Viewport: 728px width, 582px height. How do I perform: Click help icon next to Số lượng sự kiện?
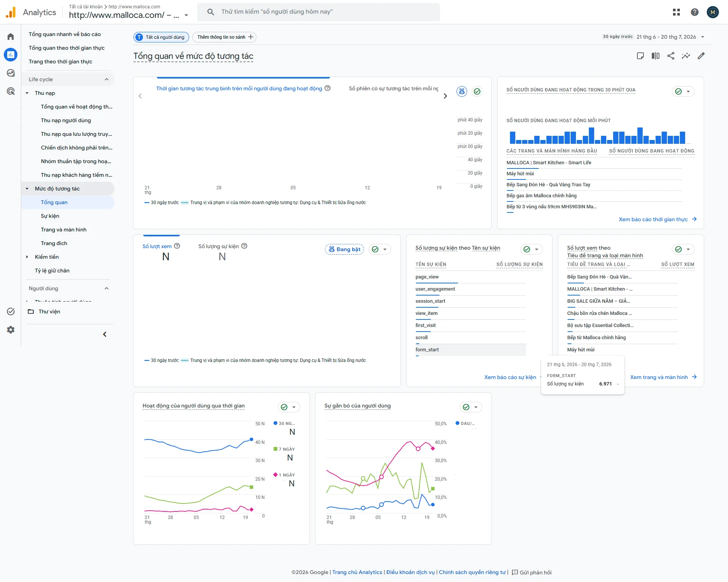coord(244,246)
